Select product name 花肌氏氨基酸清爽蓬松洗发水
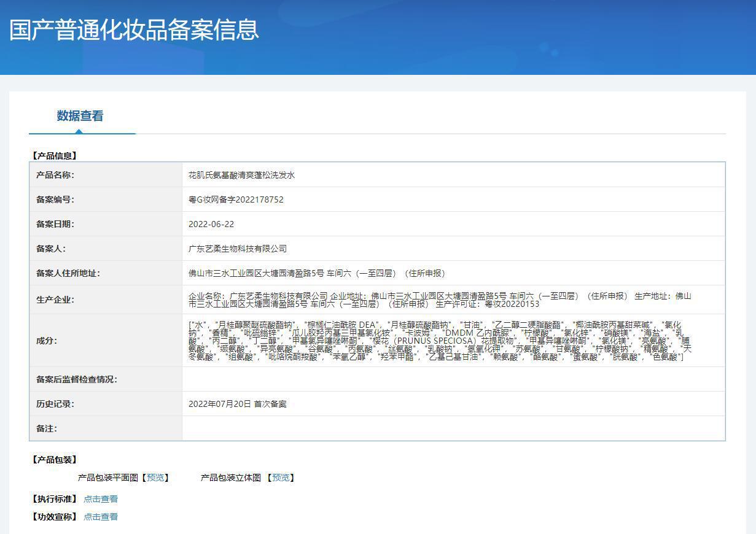 click(241, 175)
